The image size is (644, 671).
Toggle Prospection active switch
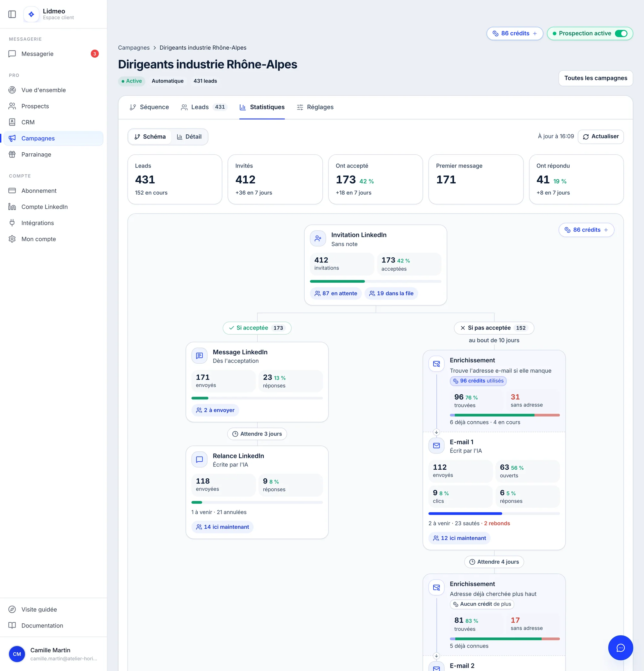click(x=621, y=34)
